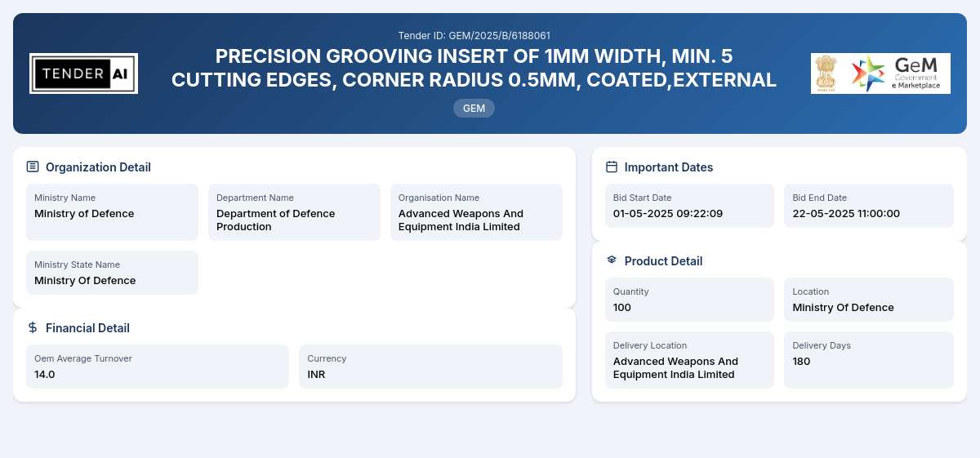This screenshot has height=458, width=980.
Task: Click the Important Dates calendar icon
Action: pos(612,167)
